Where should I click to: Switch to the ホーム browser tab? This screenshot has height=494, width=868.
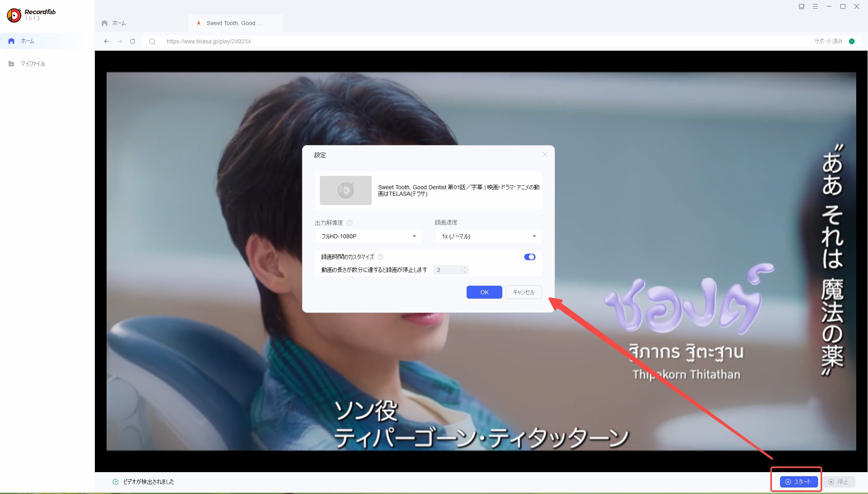(141, 23)
